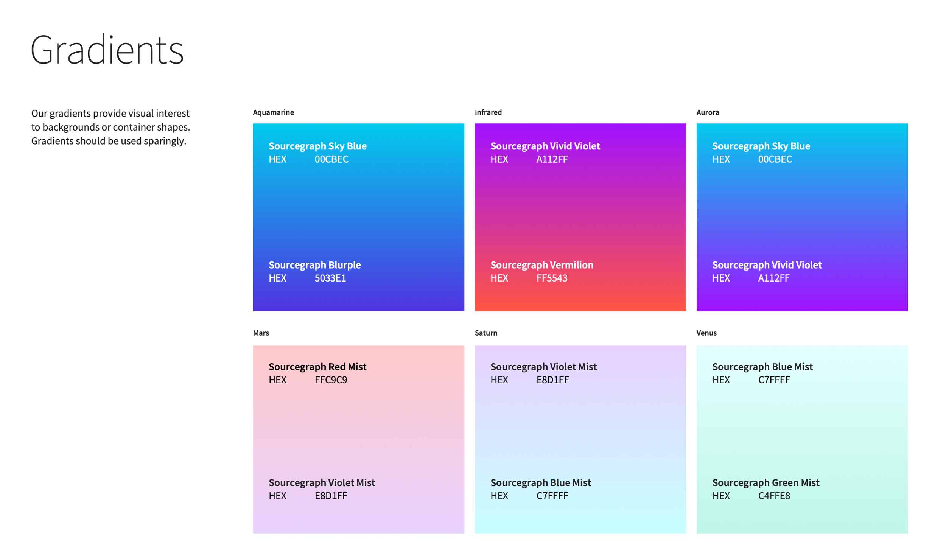The height and width of the screenshot is (560, 946).
Task: Click Sourcegraph Red Mist title
Action: pos(317,367)
